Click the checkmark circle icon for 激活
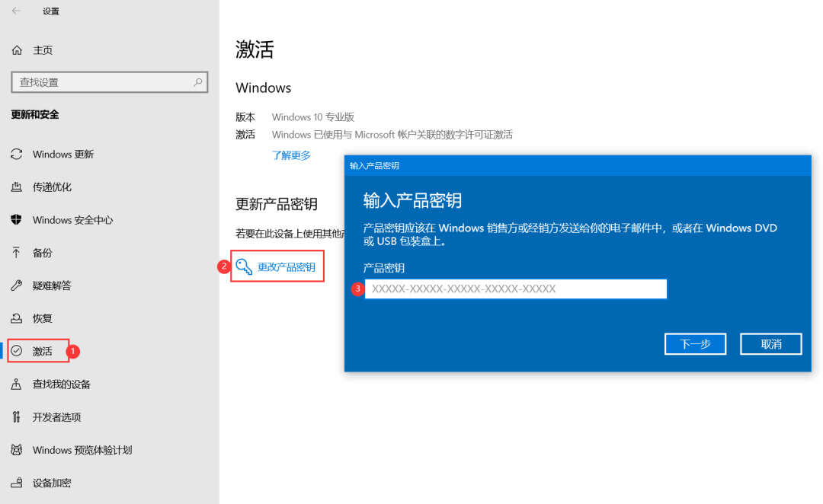This screenshot has width=823, height=504. click(x=17, y=351)
